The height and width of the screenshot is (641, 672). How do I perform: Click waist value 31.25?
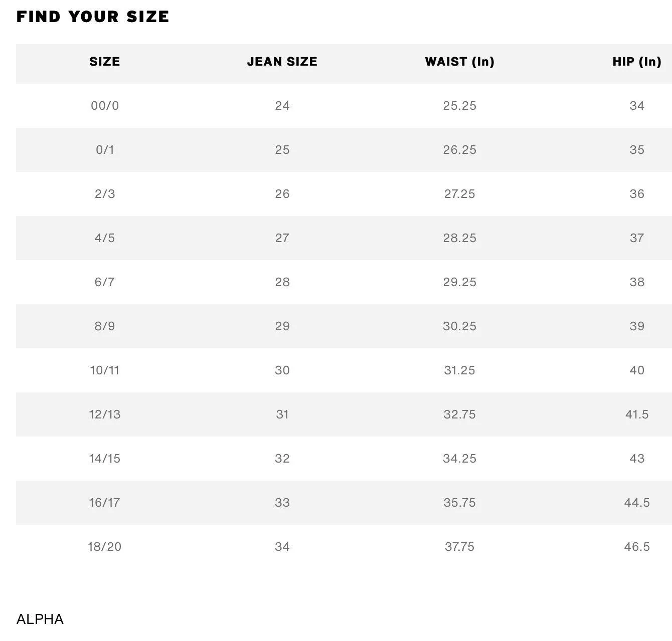459,370
